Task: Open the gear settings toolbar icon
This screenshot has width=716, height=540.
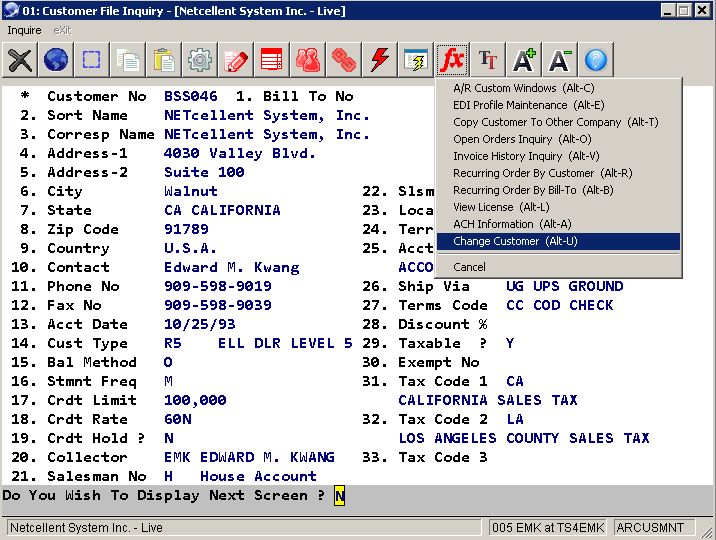Action: pos(200,60)
